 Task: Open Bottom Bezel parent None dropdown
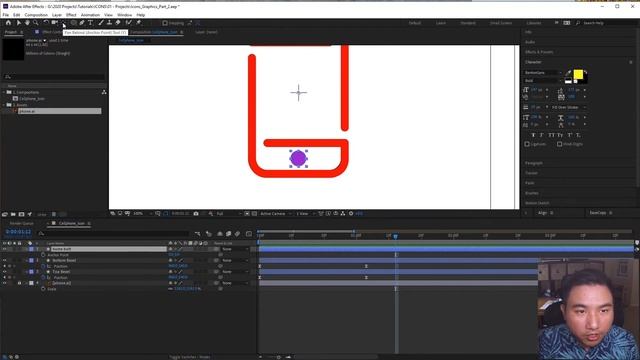coord(234,260)
